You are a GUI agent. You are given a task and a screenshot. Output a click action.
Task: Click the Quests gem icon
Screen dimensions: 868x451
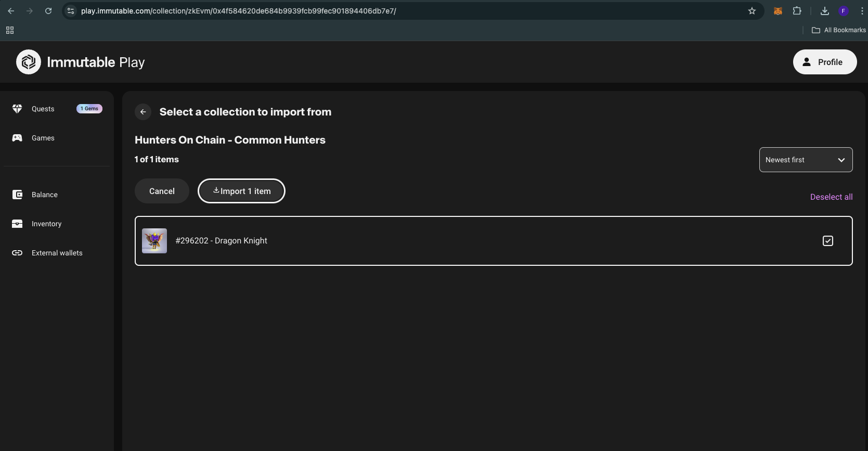pos(17,109)
